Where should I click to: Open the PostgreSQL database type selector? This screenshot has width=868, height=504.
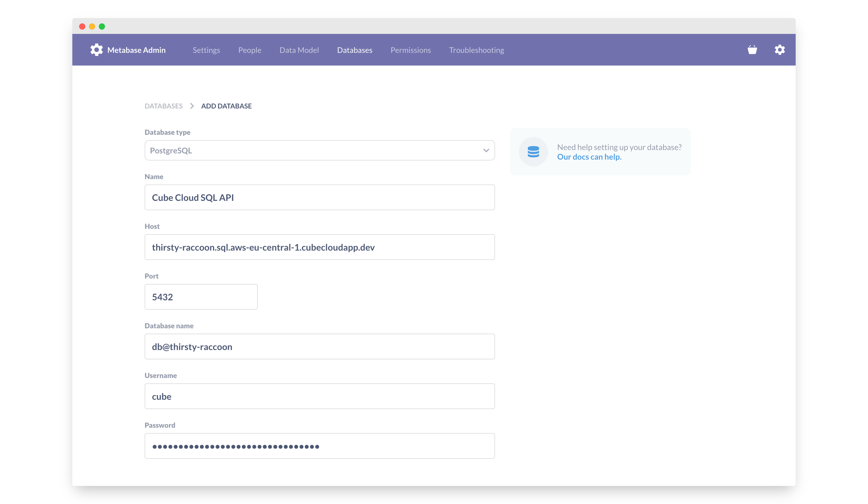(310, 151)
